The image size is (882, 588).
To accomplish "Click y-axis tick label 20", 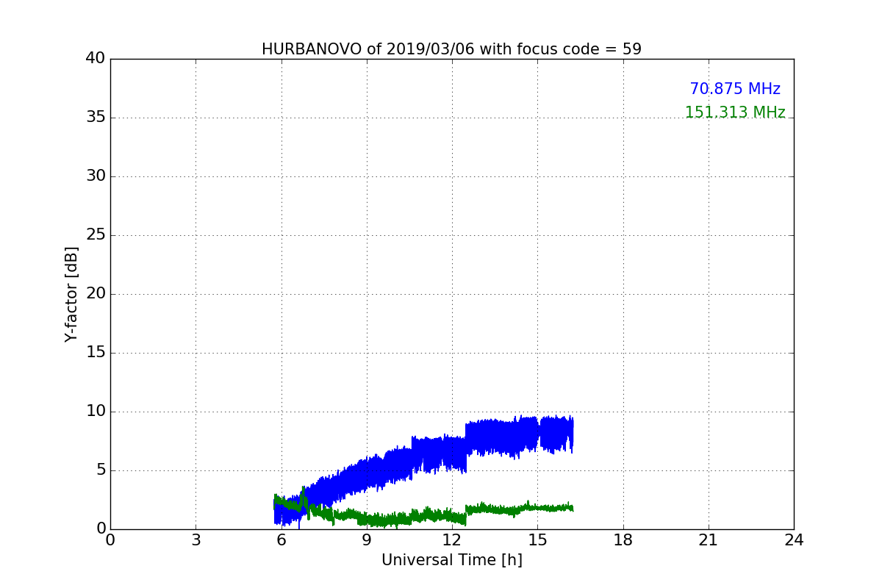I will tap(96, 294).
